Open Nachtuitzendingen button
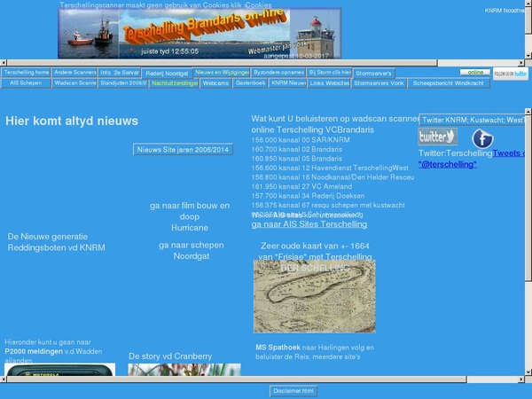Viewport: 532px width, 399px height. point(175,83)
